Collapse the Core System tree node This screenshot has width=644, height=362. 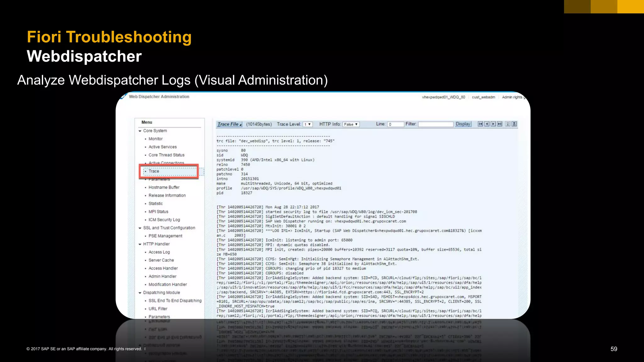(140, 131)
